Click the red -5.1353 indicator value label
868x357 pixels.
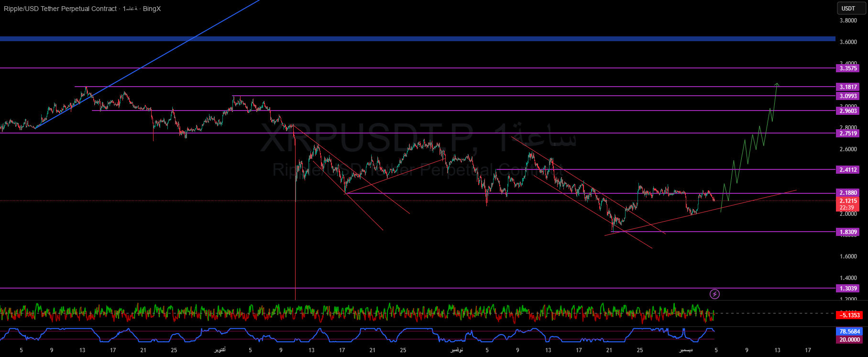coord(850,315)
